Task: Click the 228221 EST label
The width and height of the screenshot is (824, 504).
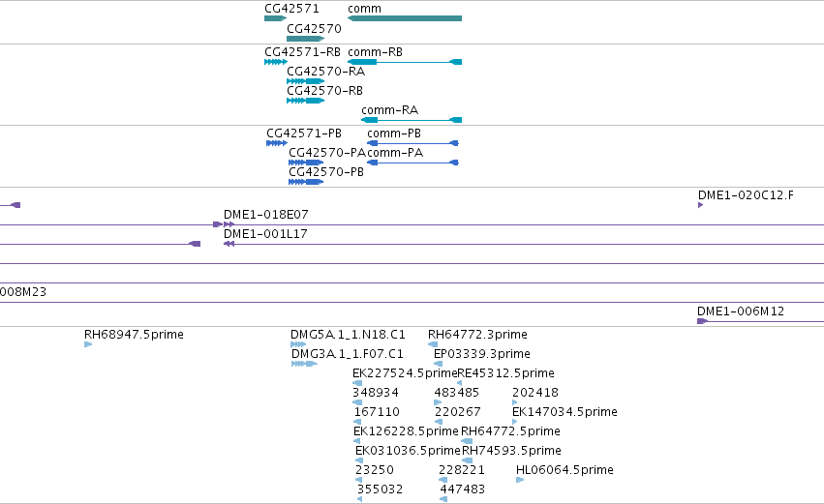Action: point(462,470)
